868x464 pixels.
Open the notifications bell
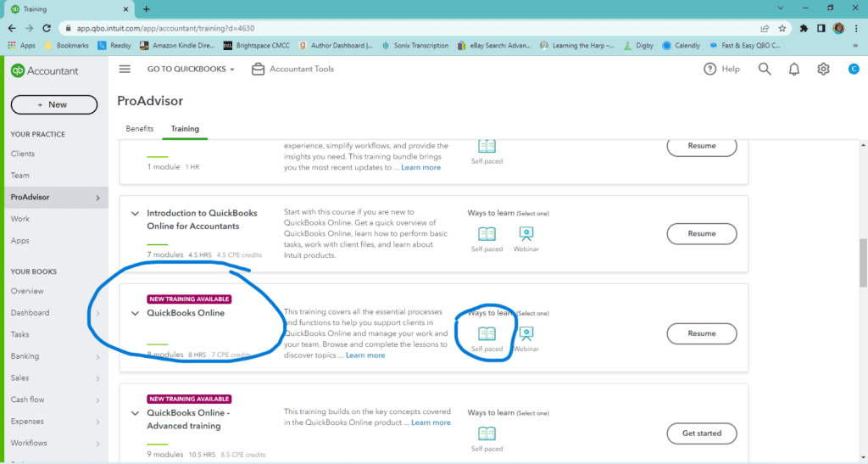(x=793, y=70)
